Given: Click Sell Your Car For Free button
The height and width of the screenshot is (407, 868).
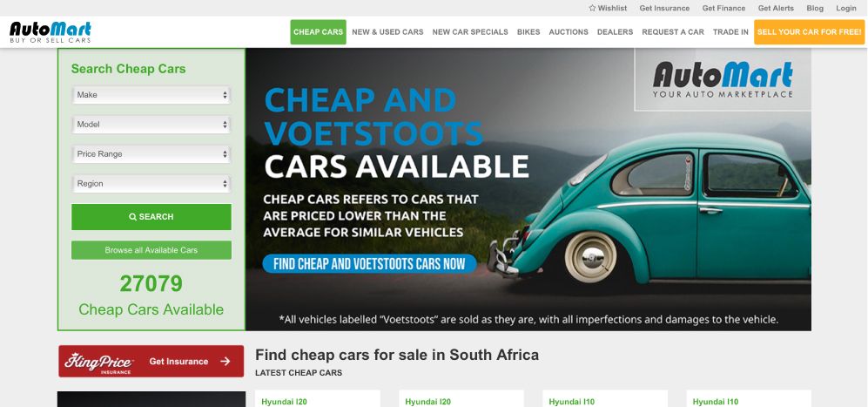Looking at the screenshot, I should pos(810,32).
